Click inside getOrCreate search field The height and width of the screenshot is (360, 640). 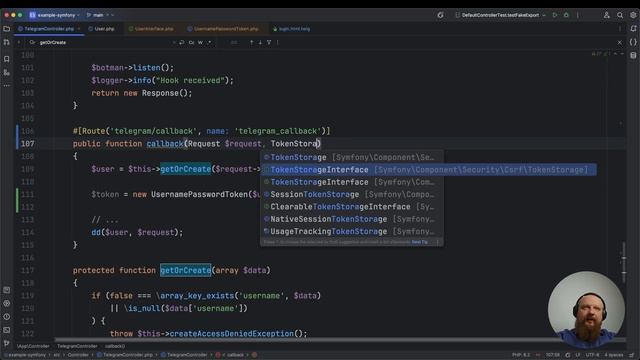point(102,42)
